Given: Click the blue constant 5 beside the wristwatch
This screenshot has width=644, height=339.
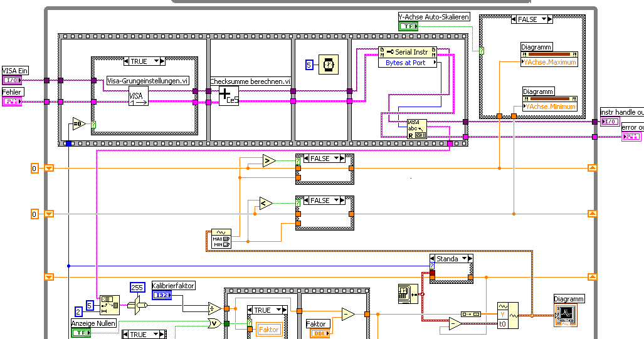Looking at the screenshot, I should pos(310,65).
